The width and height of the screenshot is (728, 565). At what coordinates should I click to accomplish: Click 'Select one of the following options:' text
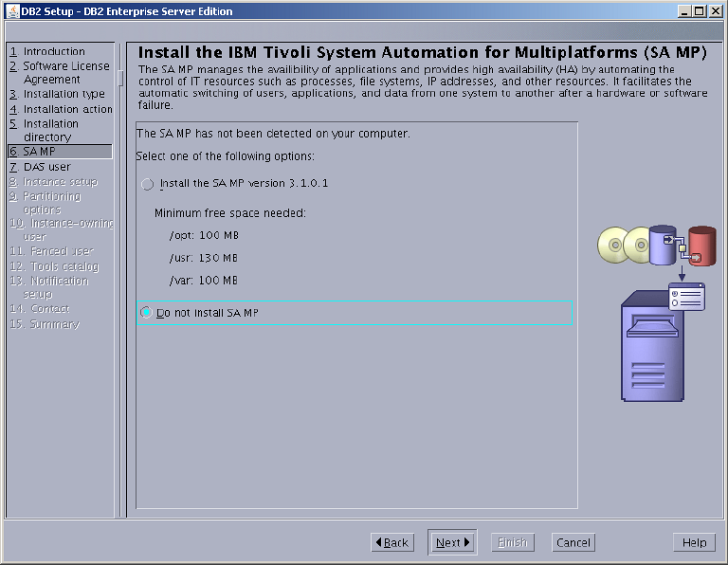[226, 156]
